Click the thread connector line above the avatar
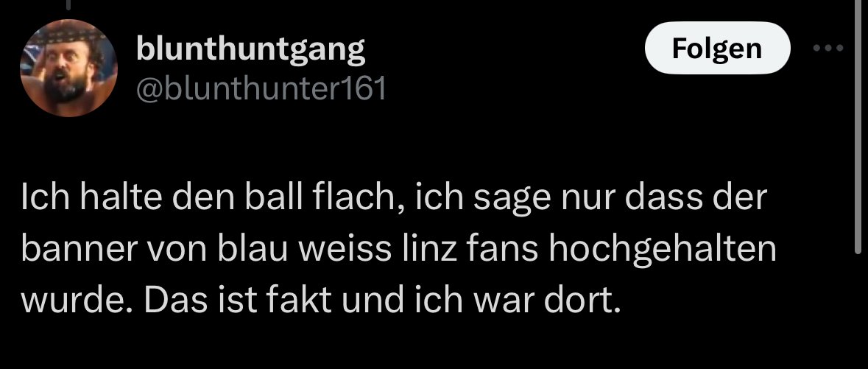This screenshot has height=369, width=868. [68, 4]
